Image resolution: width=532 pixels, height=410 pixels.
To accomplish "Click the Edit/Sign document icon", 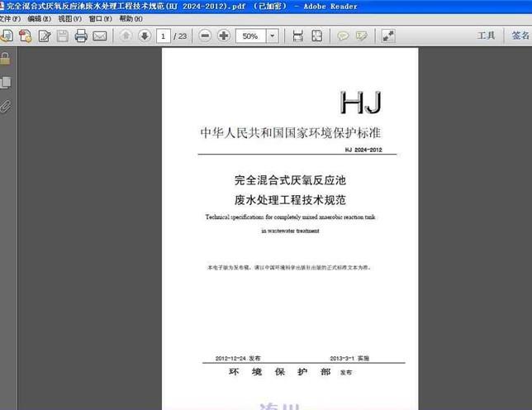I will pos(45,36).
